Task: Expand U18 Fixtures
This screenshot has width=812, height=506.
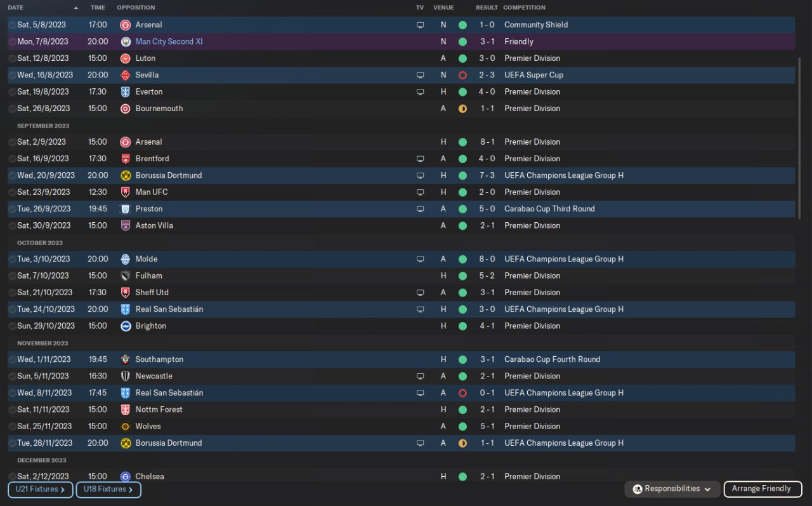Action: coord(108,489)
